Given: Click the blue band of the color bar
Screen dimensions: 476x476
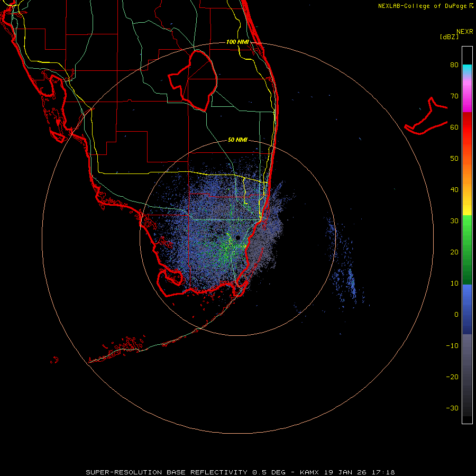Looking at the screenshot, I should pos(467,309).
